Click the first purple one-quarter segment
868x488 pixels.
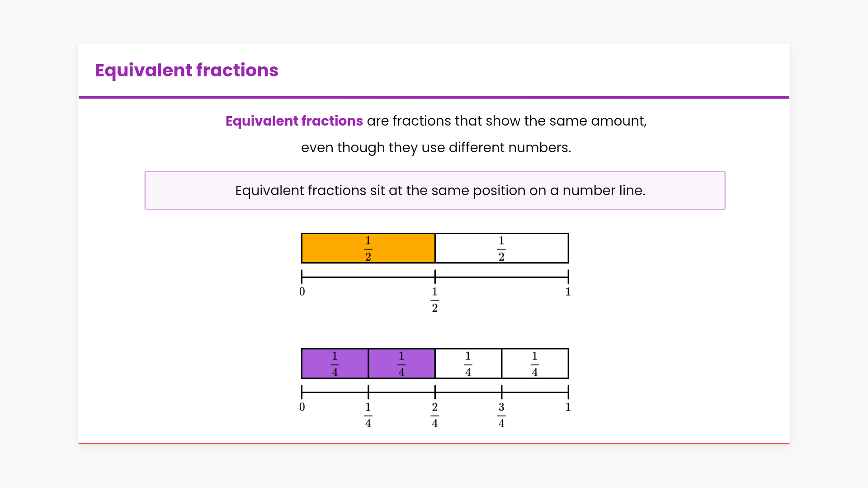click(x=319, y=364)
